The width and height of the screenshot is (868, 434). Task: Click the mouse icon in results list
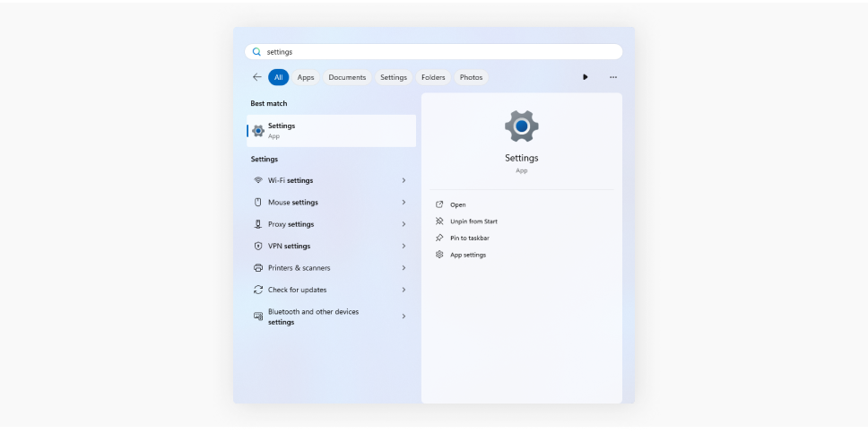click(x=258, y=202)
